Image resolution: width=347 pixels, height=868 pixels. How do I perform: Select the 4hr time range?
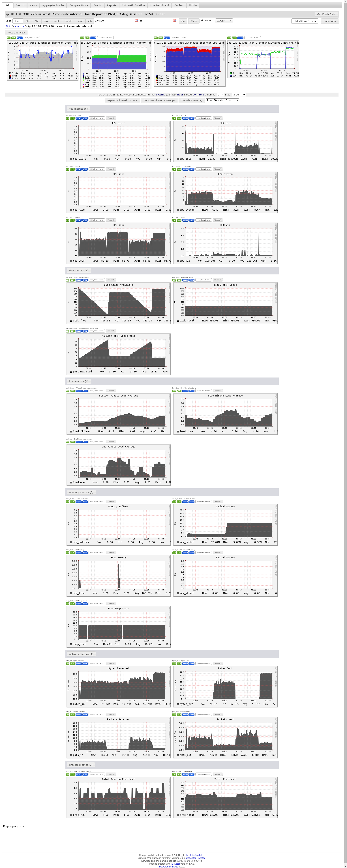click(x=37, y=21)
